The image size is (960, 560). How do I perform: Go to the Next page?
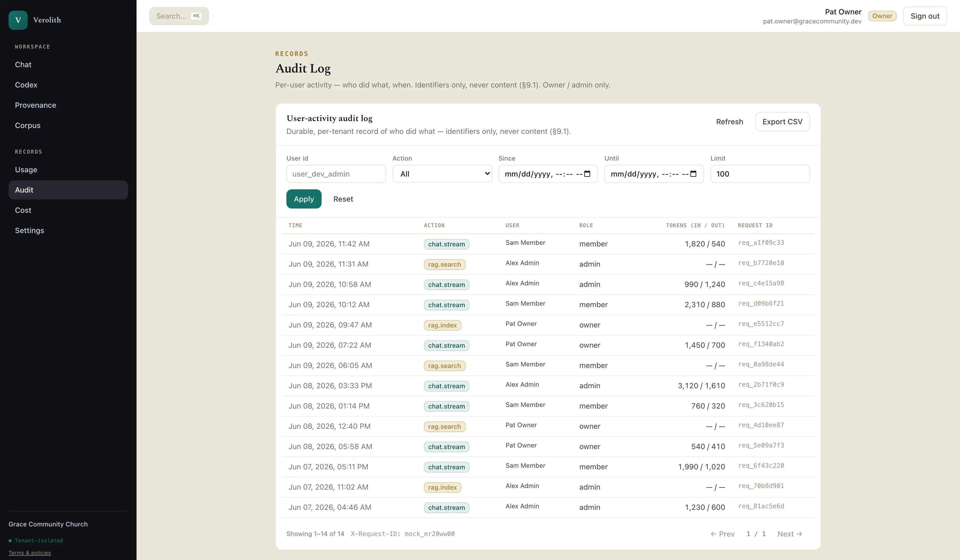(x=789, y=534)
